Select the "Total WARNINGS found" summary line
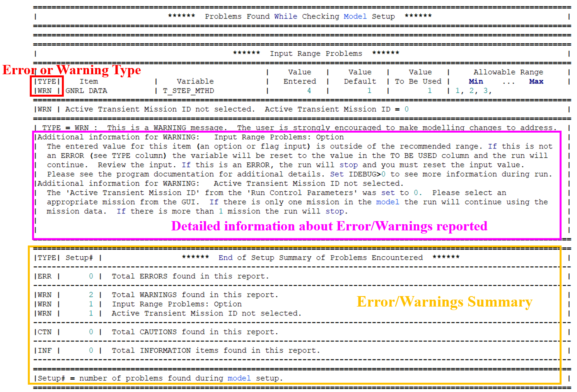The width and height of the screenshot is (577, 392). 195,295
